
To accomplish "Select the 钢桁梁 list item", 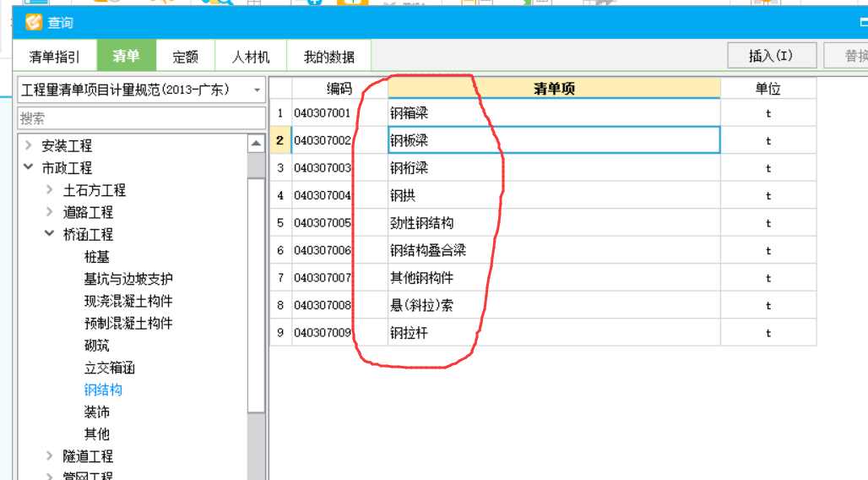I will click(x=554, y=168).
